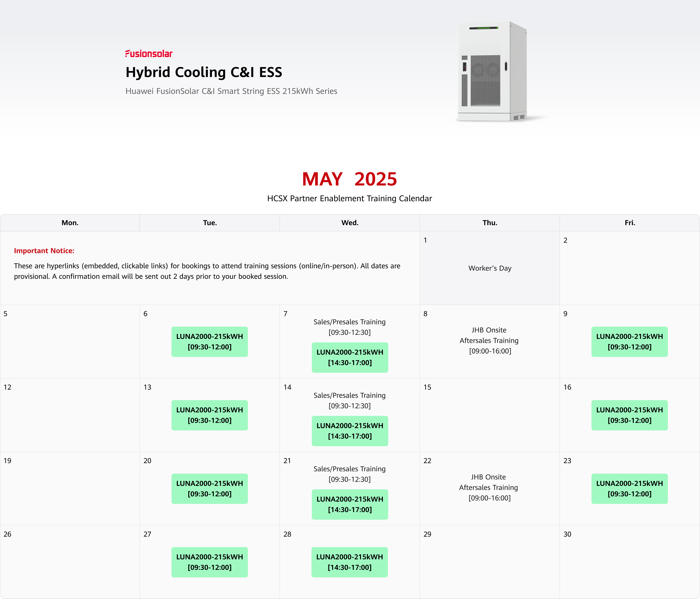Viewport: 700px width, 599px height.
Task: Select date 2 in the Friday column
Action: click(565, 240)
